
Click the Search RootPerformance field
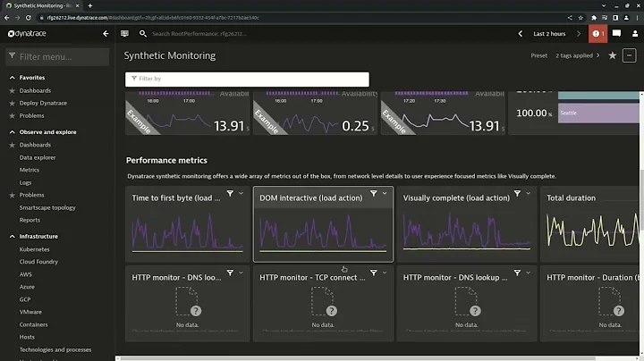pyautogui.click(x=199, y=34)
